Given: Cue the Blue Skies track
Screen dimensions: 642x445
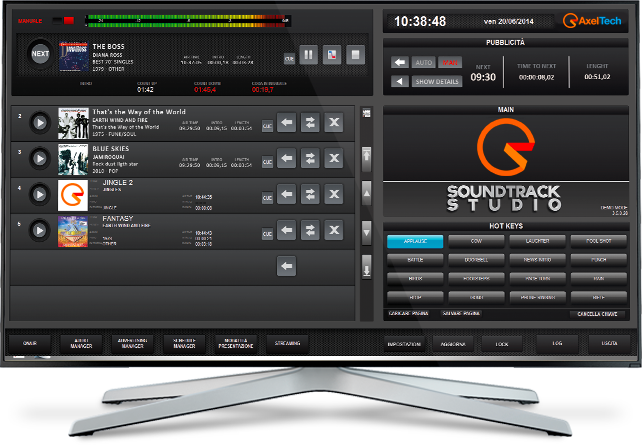Looking at the screenshot, I should click(x=267, y=162).
